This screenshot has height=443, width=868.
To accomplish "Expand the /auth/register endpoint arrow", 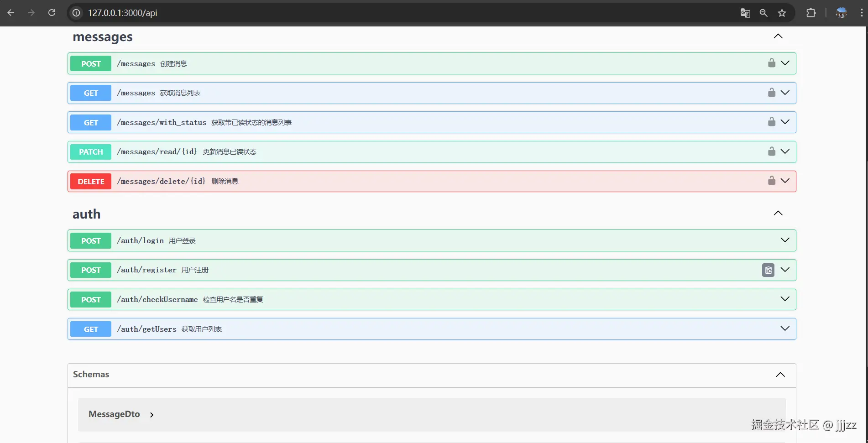I will tap(785, 270).
